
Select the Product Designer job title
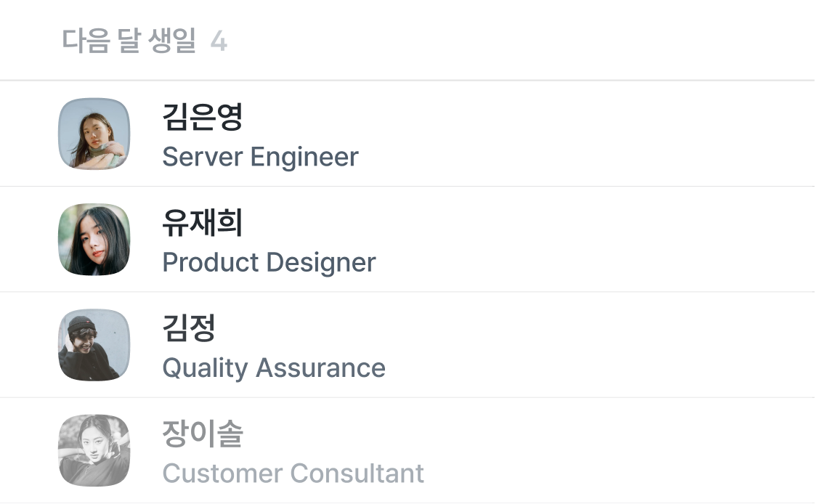click(269, 262)
